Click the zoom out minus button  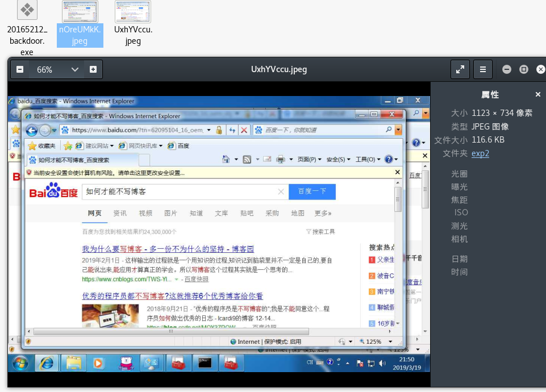pyautogui.click(x=20, y=69)
